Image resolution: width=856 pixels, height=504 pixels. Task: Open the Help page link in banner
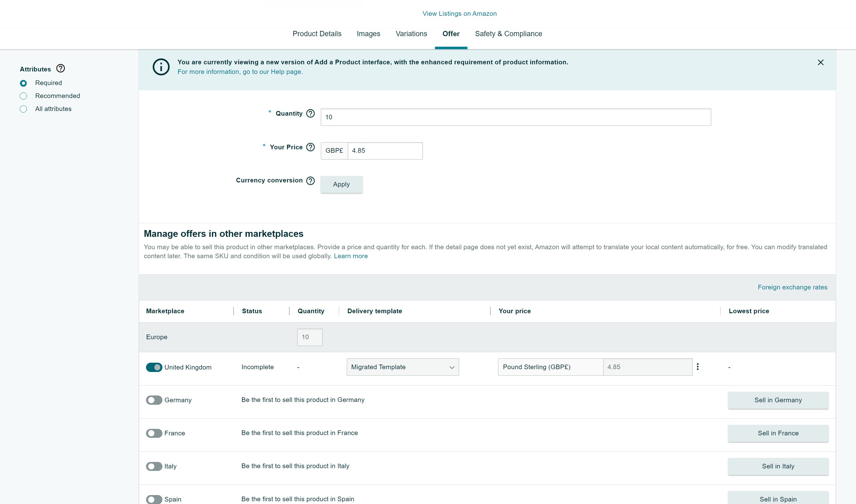240,72
